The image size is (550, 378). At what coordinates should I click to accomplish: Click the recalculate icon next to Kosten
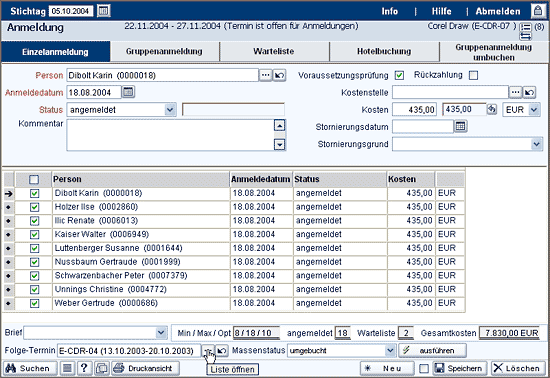point(492,109)
